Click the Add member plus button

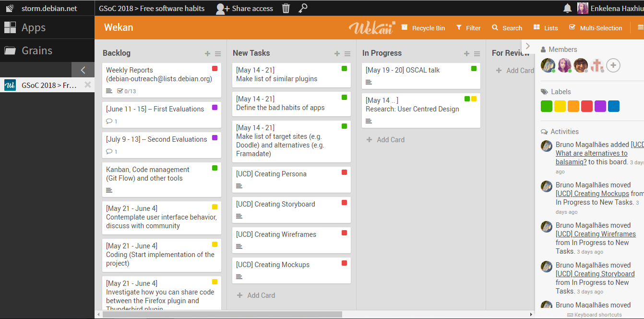tap(613, 65)
